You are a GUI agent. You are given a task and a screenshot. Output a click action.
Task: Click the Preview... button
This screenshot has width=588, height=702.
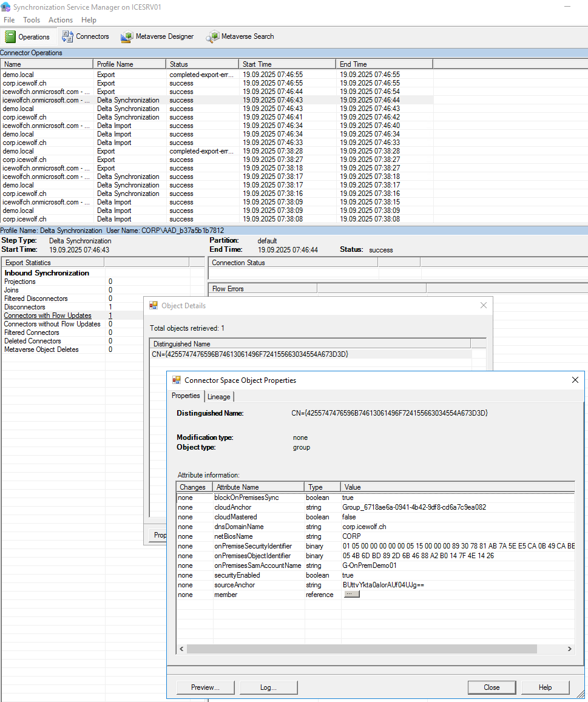coord(206,687)
